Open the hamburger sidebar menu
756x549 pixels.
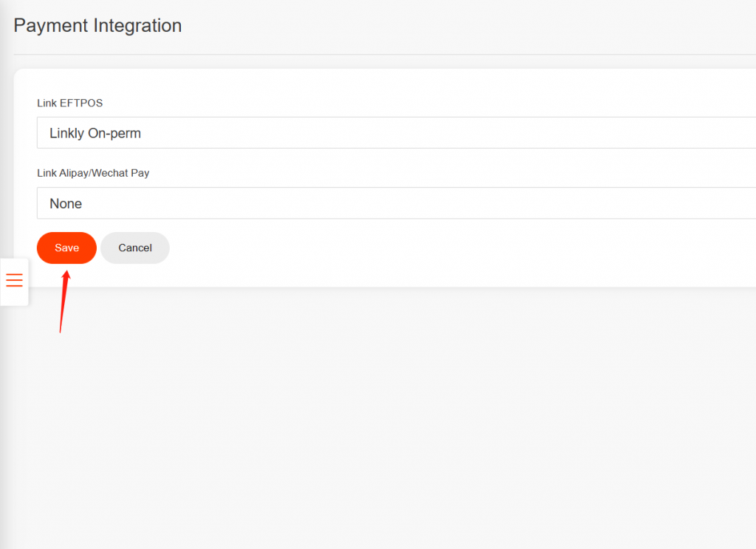coord(15,281)
